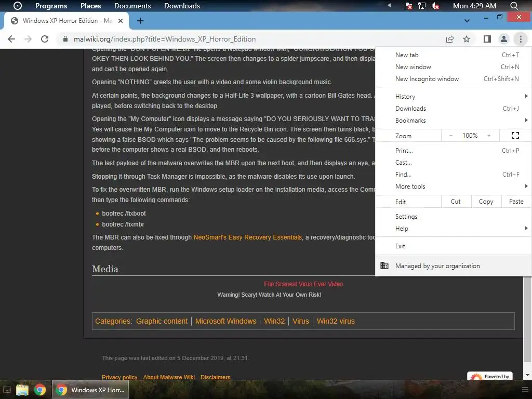Click the browser forward arrow
Screen dimensions: 532x399
coord(28,39)
